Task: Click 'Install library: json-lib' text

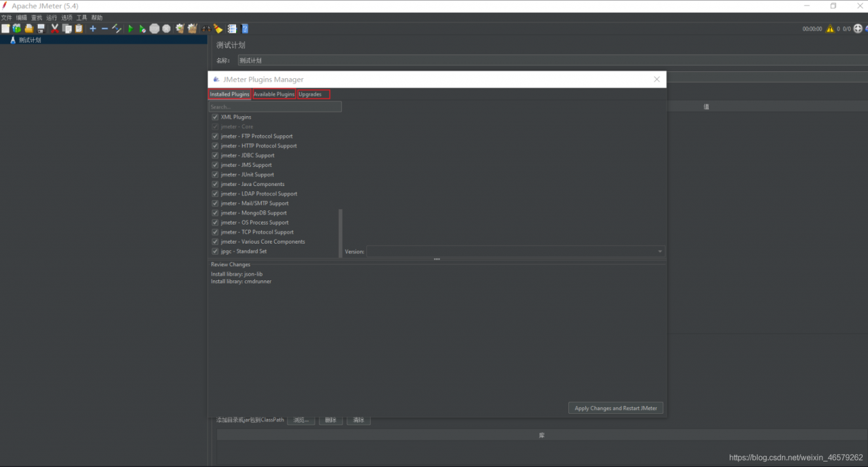Action: pyautogui.click(x=237, y=274)
